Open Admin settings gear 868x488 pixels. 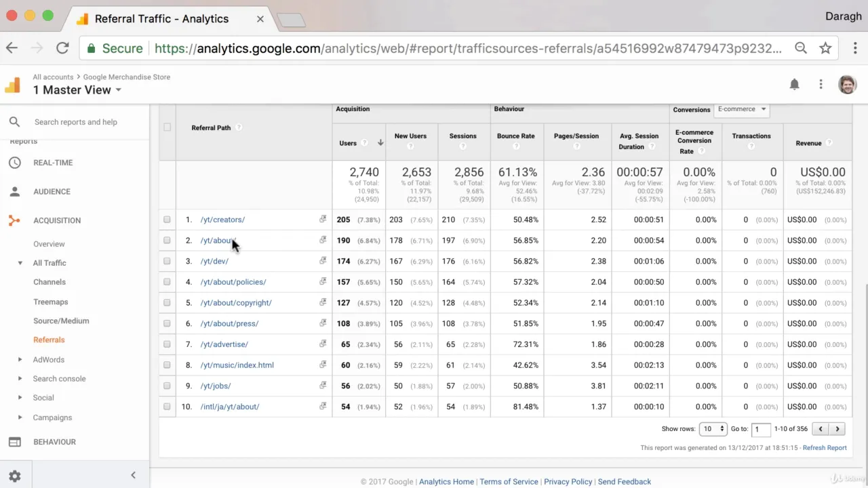tap(14, 476)
